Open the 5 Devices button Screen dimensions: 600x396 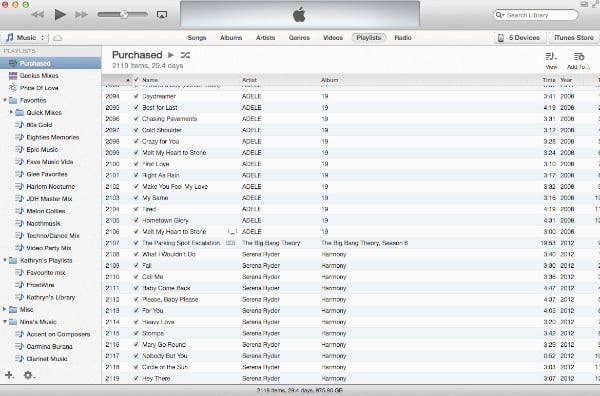pos(519,37)
